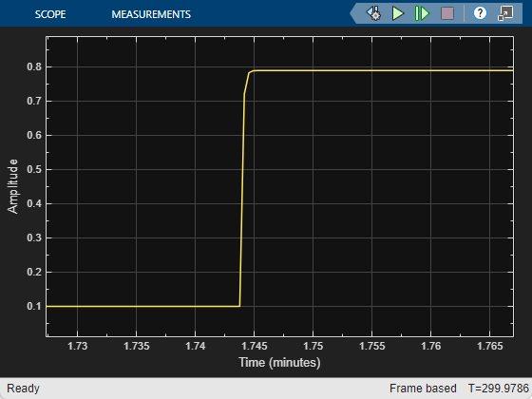Collapse the quick access toolbar's left arrow edge

tap(353, 13)
